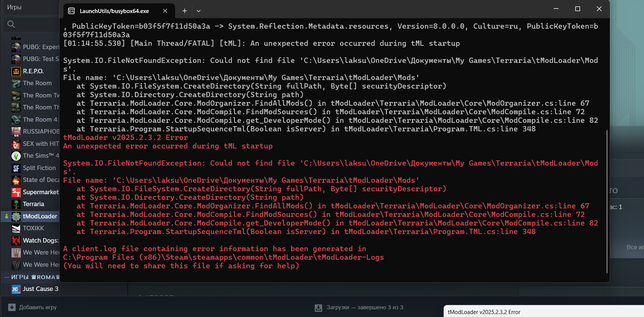Open the terminal profile dropdown chevron
Image resolution: width=644 pixels, height=317 pixels.
(198, 11)
